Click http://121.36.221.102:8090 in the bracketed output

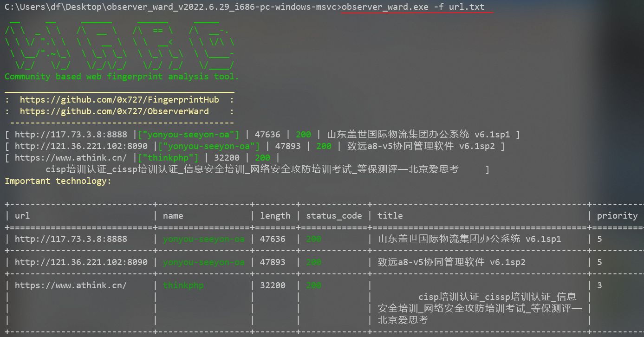coord(81,146)
